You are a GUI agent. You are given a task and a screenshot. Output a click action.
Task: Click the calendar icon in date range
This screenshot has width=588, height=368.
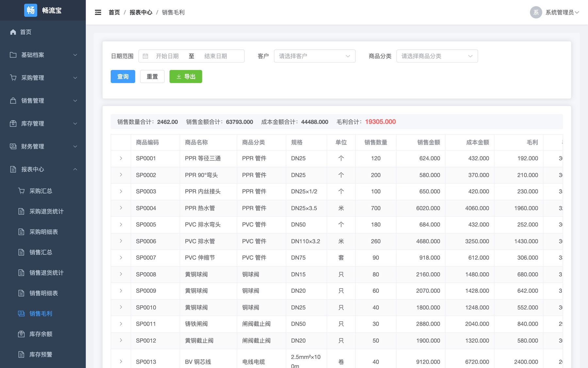pos(145,56)
